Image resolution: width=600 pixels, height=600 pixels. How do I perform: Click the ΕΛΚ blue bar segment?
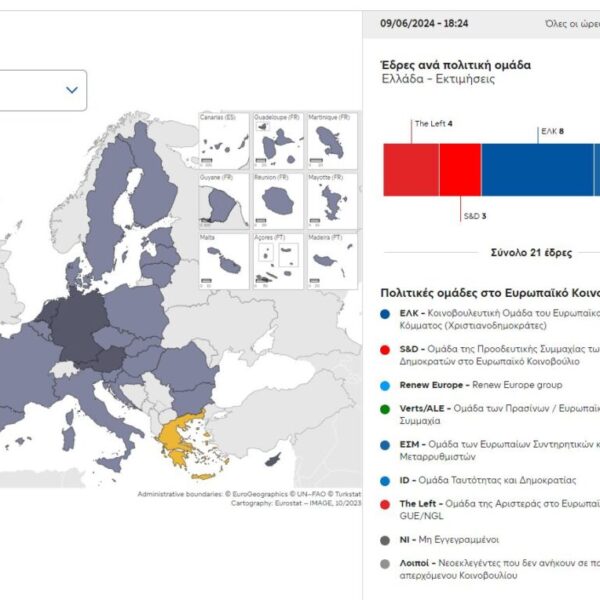click(x=538, y=170)
